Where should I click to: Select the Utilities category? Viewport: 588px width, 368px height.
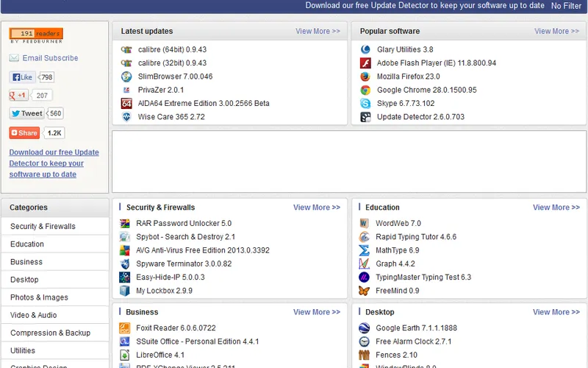[54, 350]
